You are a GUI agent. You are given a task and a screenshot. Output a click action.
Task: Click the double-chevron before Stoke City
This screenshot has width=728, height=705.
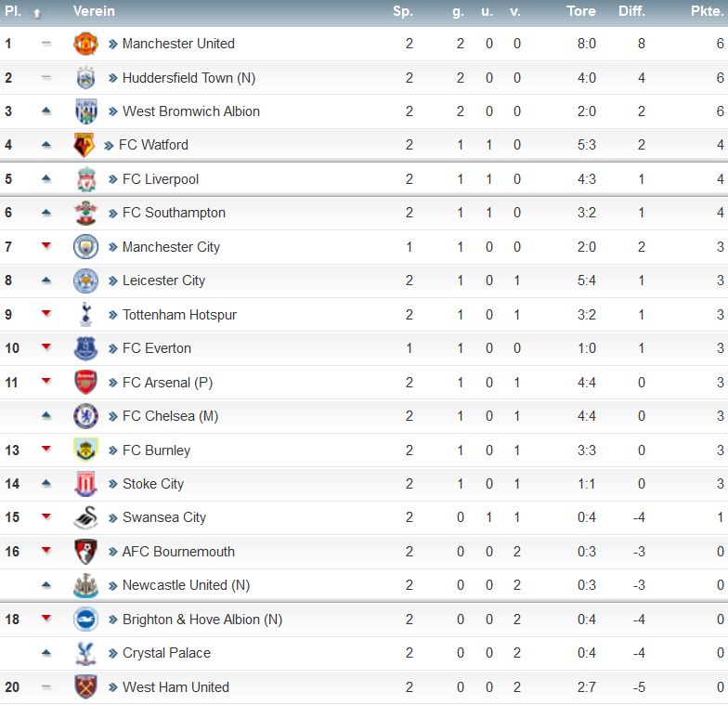click(x=113, y=485)
